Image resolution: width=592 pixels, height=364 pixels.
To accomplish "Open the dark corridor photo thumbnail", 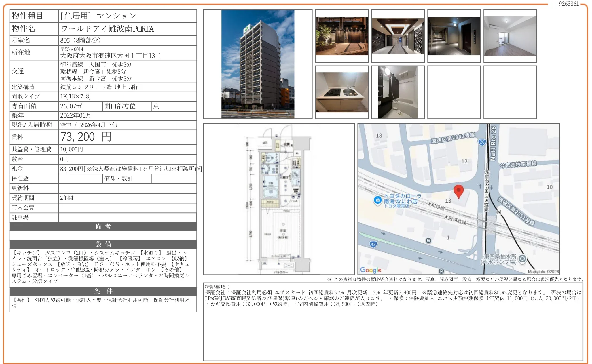I will [x=454, y=36].
